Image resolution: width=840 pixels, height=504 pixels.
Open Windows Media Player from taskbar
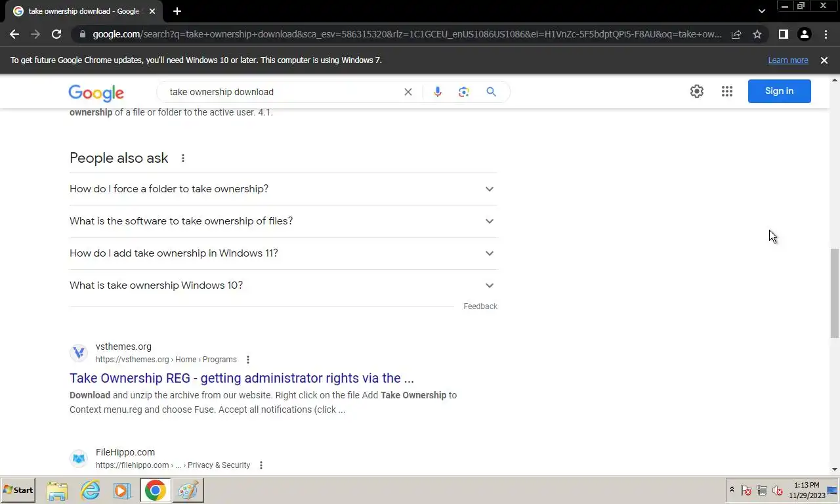(x=122, y=490)
